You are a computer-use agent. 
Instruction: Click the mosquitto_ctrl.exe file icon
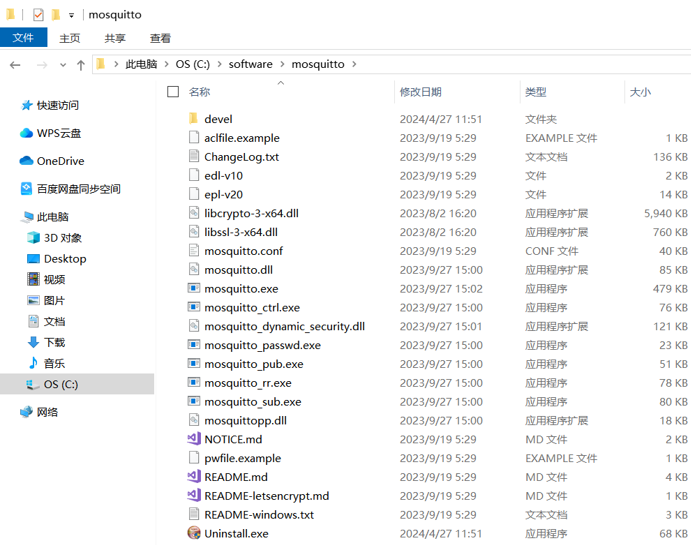194,307
